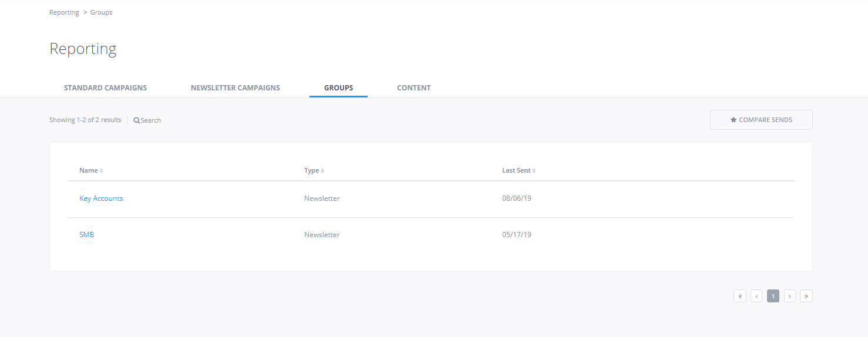Open the Content tab
This screenshot has width=868, height=337.
tap(414, 88)
